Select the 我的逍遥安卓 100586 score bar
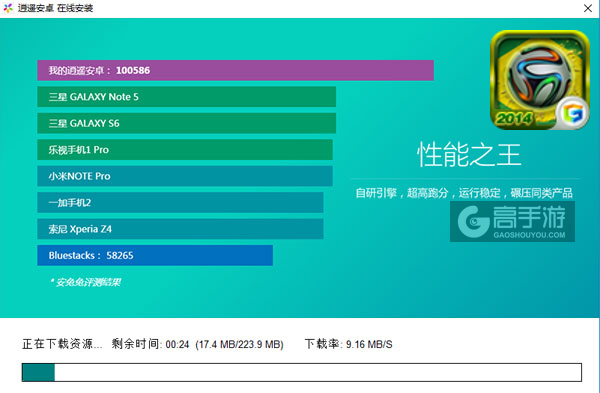This screenshot has height=393, width=600. (235, 70)
